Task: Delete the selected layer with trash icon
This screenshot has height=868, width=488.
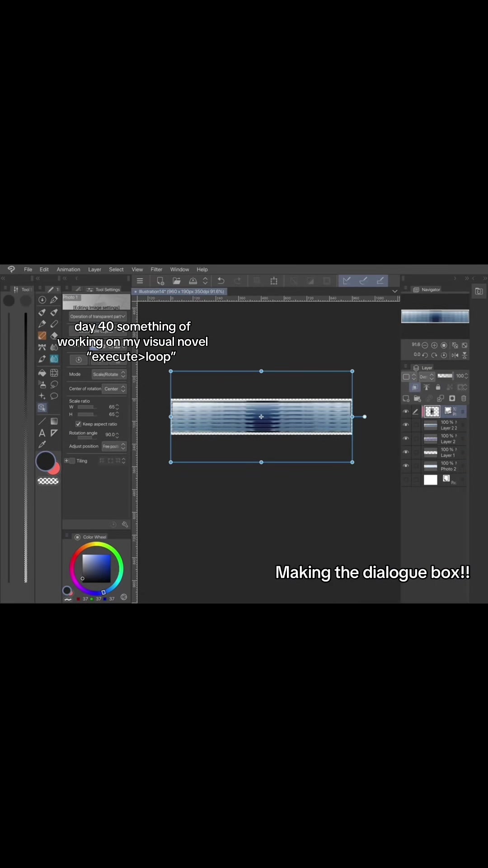Action: 464,398
